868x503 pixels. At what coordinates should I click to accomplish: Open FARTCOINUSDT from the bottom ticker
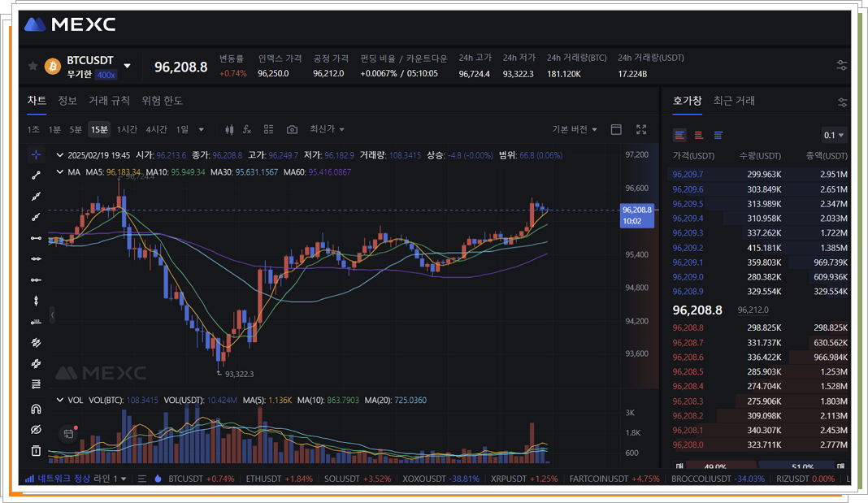[x=614, y=479]
